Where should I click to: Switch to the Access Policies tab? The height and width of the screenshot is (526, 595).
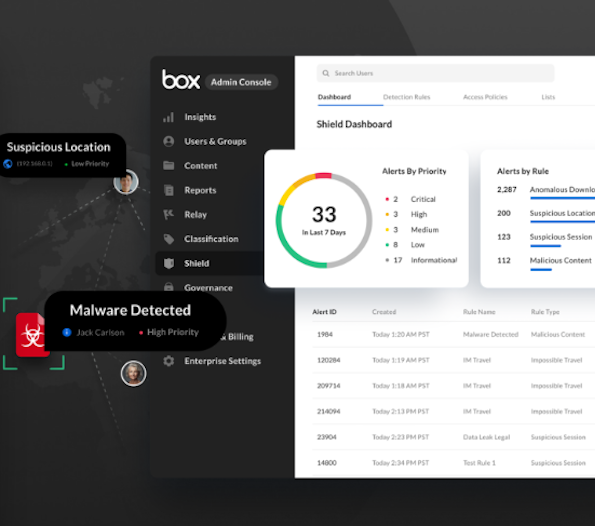[x=485, y=97]
